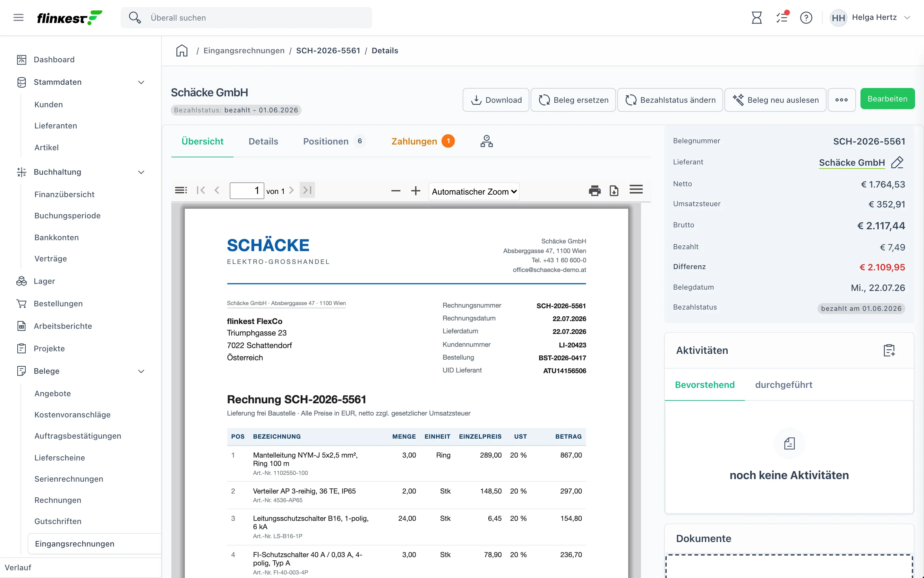Zoom out the PDF document
The width and height of the screenshot is (924, 578).
click(396, 191)
